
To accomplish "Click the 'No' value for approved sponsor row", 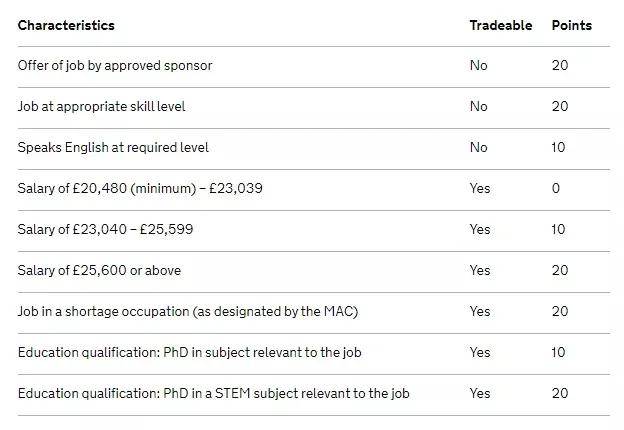I will (478, 66).
